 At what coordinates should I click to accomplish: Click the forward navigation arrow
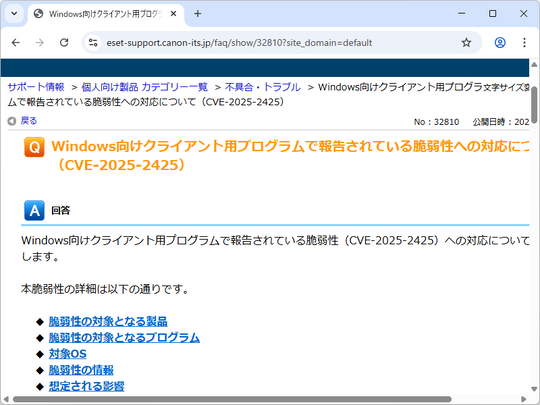coord(40,43)
